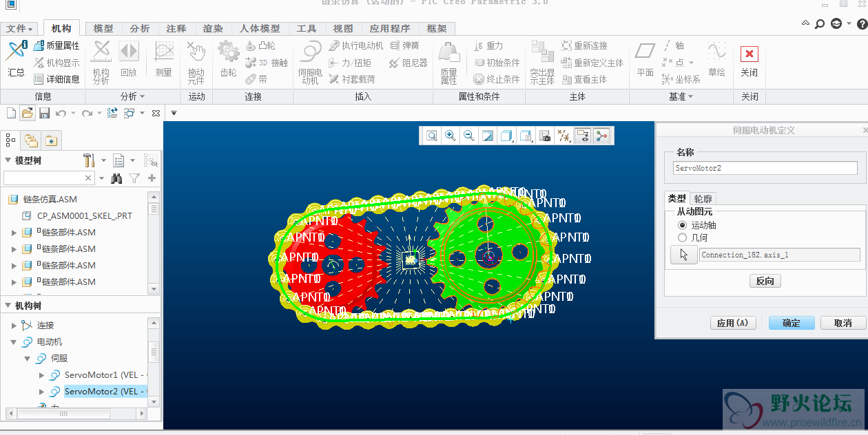868x435 pixels.
Task: Click the save icon in quick access toolbar
Action: 44,113
